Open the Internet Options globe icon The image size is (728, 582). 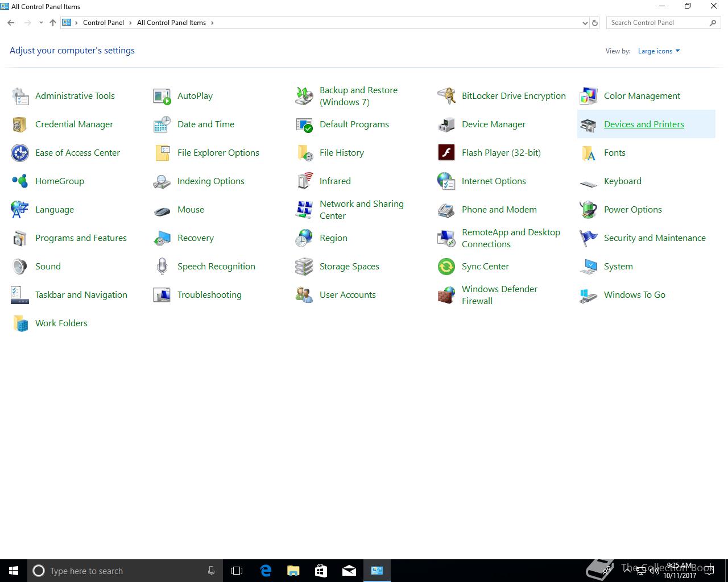tap(446, 181)
